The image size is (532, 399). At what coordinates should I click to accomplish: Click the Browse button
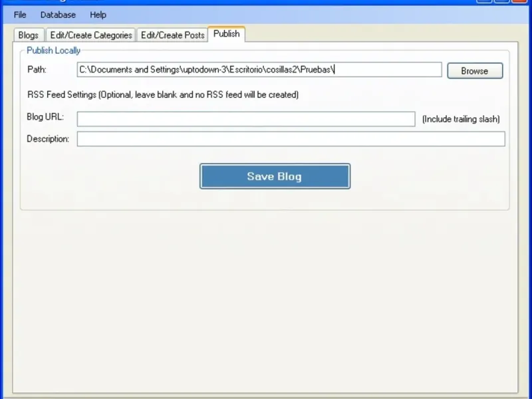(475, 71)
